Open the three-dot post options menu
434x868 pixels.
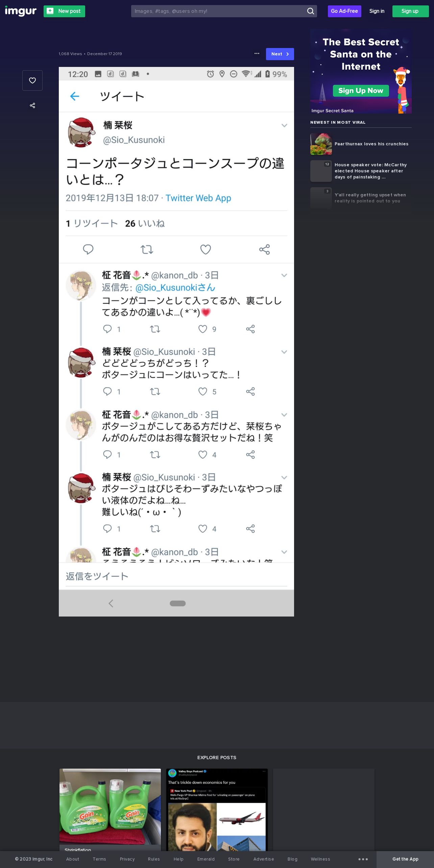pyautogui.click(x=257, y=54)
